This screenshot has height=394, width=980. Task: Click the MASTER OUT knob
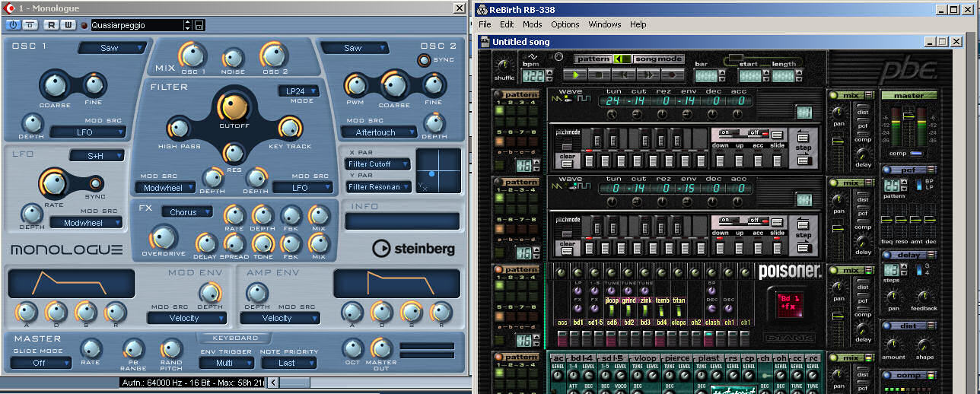tap(383, 350)
